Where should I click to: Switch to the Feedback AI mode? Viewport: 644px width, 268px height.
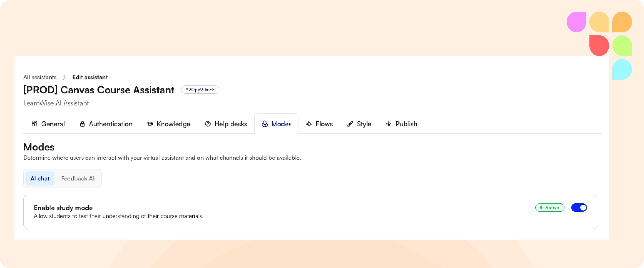78,178
